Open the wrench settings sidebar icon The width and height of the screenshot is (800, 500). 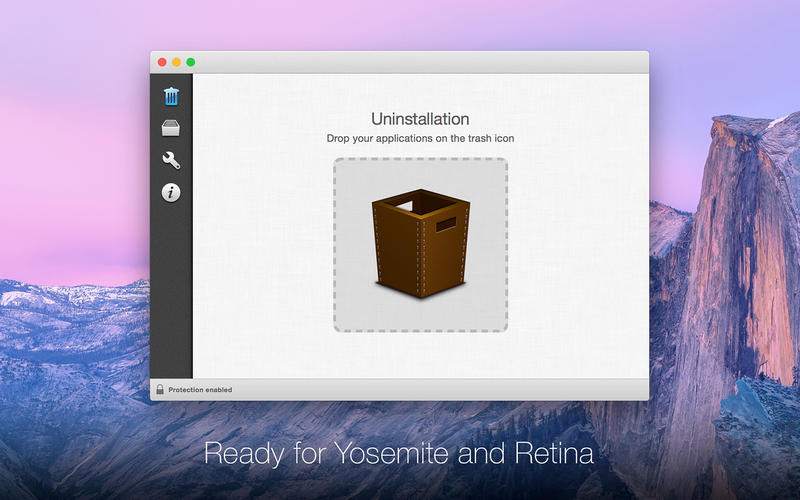pos(171,160)
